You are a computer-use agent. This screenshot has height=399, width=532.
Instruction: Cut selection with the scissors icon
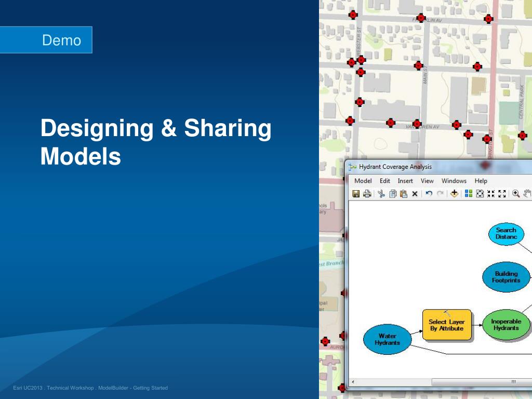381,194
